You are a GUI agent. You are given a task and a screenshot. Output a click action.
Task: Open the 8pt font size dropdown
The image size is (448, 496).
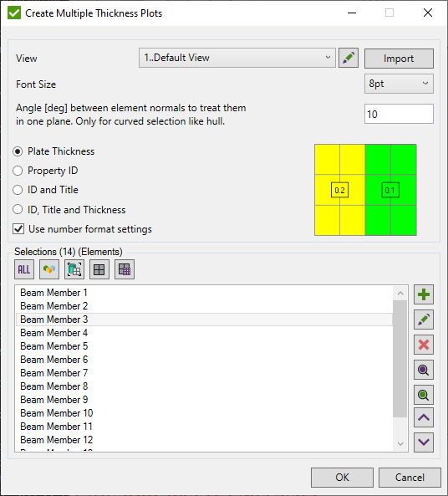point(399,84)
